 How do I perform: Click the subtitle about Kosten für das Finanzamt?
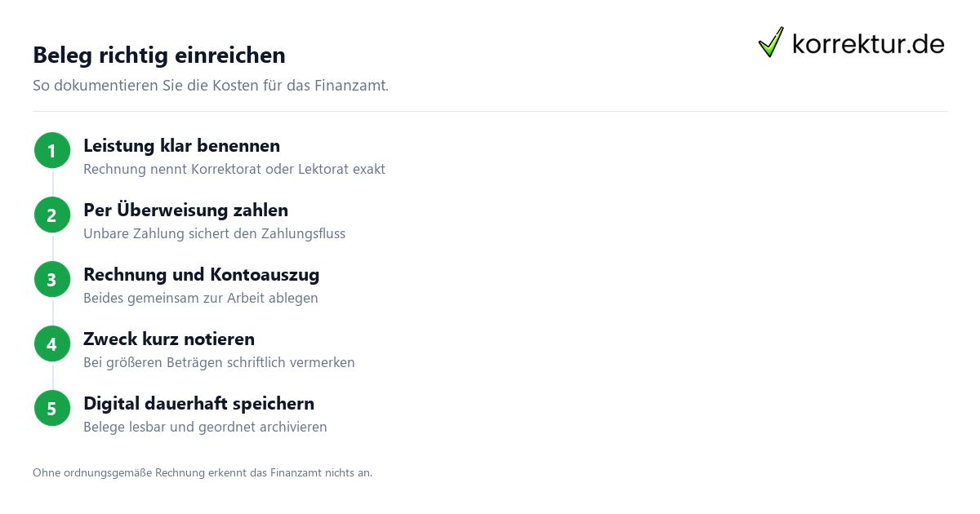pos(211,85)
